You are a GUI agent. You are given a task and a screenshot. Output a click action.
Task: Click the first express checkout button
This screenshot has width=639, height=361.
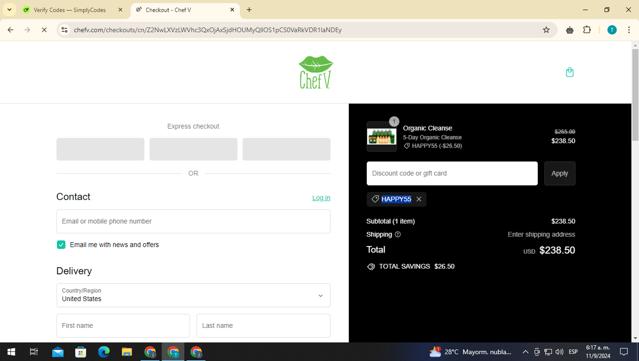click(x=100, y=149)
